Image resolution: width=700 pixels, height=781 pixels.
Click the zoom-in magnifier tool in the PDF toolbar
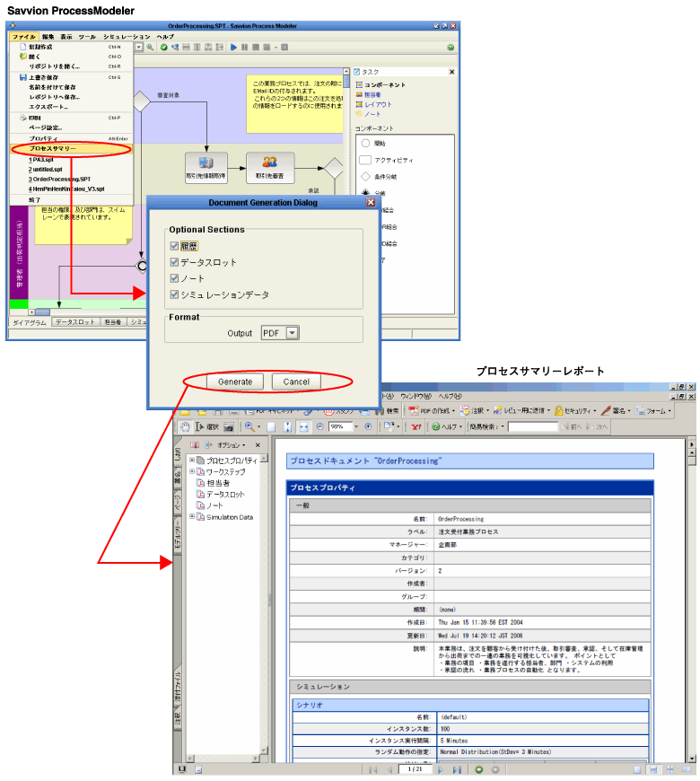(249, 427)
